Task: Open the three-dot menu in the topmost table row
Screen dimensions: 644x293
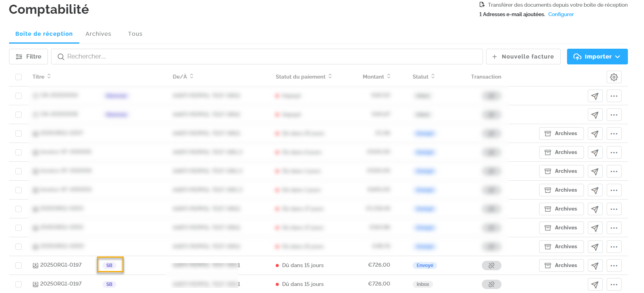Action: point(614,96)
